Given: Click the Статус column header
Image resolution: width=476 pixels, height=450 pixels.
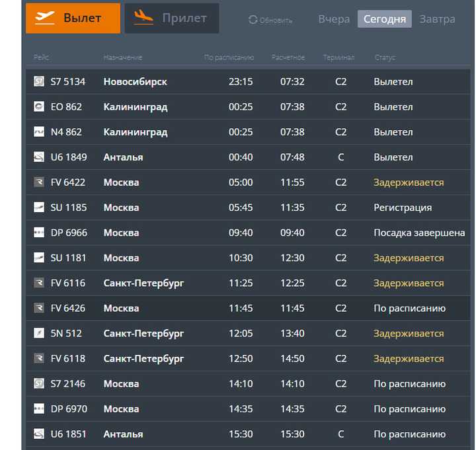Looking at the screenshot, I should click(385, 57).
